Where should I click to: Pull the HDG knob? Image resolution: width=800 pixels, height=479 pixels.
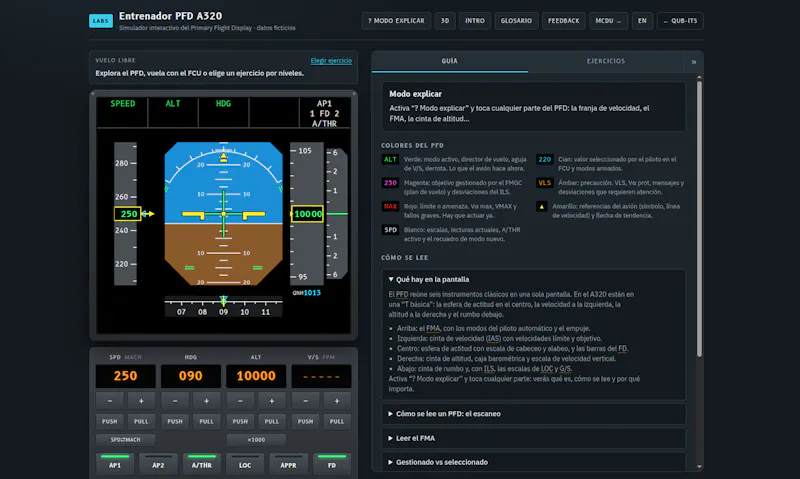tap(207, 421)
